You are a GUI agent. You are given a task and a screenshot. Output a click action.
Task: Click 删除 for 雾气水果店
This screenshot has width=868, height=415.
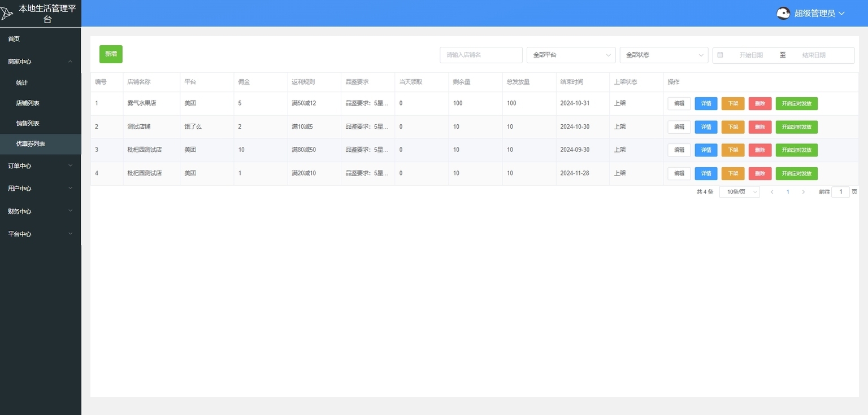tap(760, 104)
